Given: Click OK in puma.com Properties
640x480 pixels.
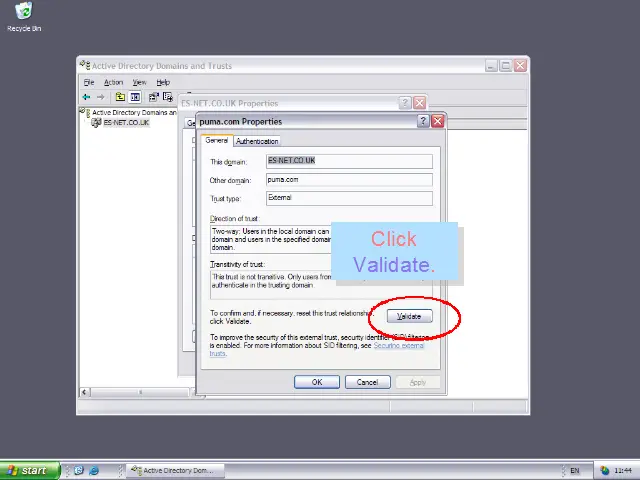Looking at the screenshot, I should tap(317, 382).
